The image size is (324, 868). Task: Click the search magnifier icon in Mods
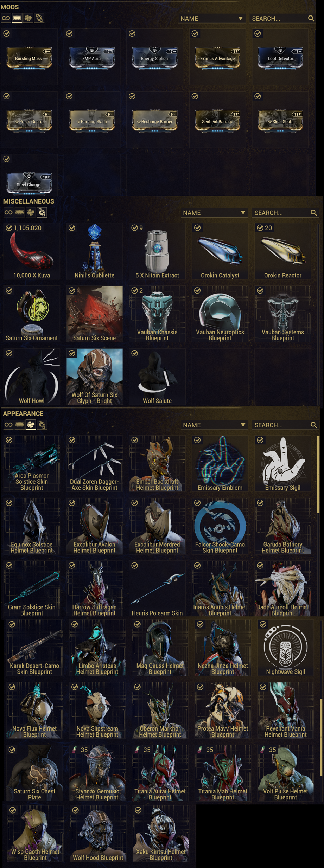click(311, 18)
